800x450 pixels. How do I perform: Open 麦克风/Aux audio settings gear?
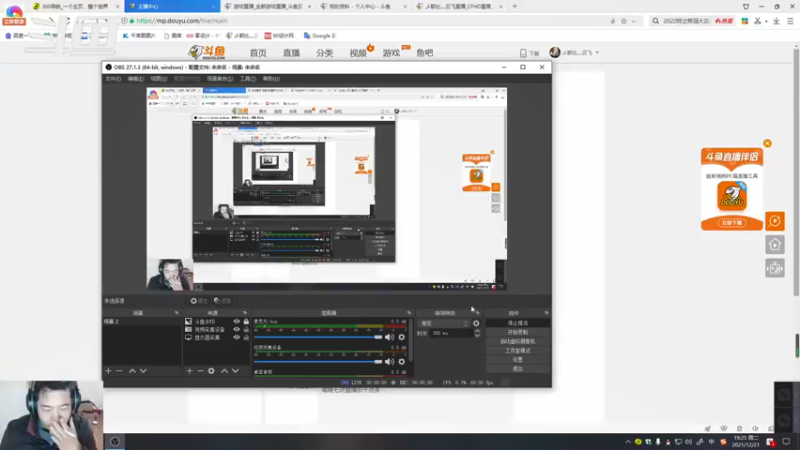click(x=402, y=337)
